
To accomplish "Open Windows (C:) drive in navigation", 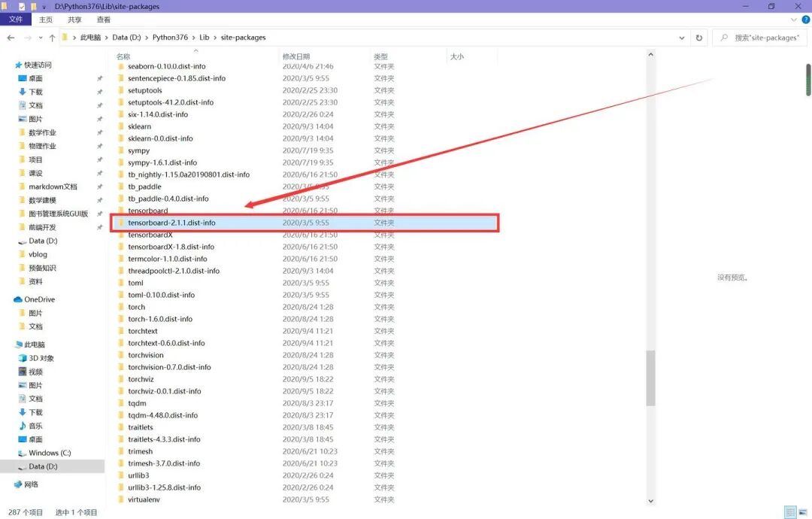I will click(49, 453).
